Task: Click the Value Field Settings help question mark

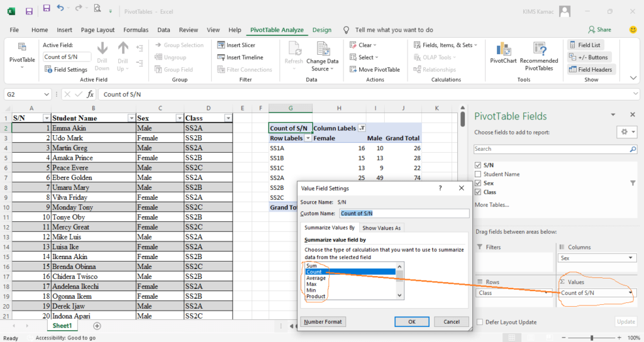Action: click(440, 188)
